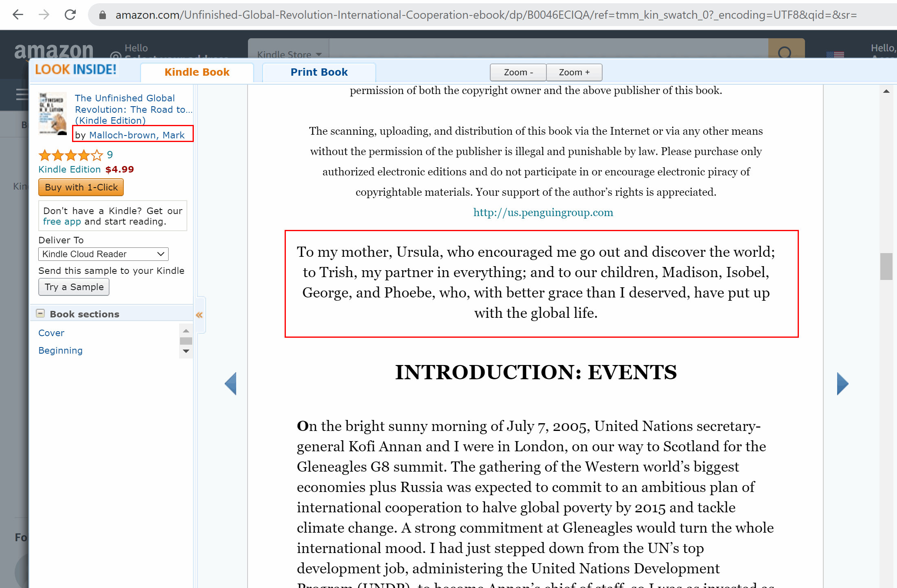The image size is (897, 588).
Task: Click the Try a Sample button
Action: pos(74,287)
